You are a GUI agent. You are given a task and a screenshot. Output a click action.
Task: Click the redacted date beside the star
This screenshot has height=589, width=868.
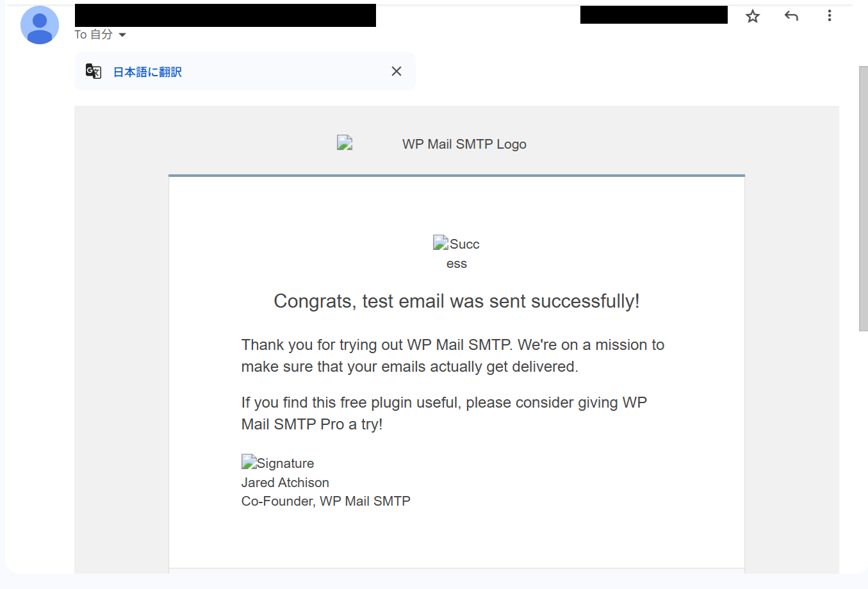[x=653, y=15]
